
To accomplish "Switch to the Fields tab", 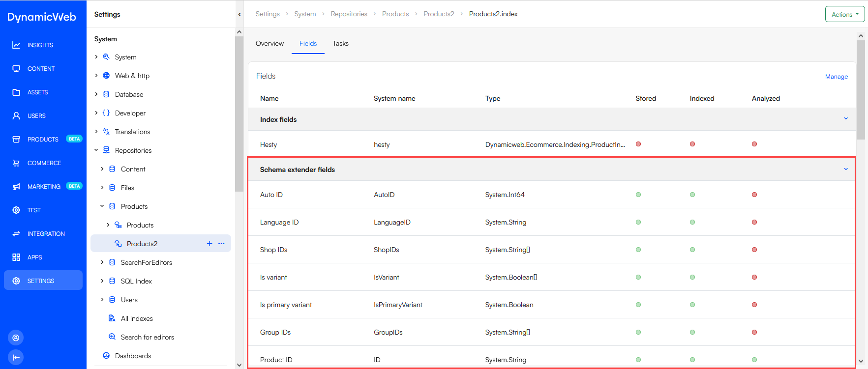I will click(x=308, y=43).
